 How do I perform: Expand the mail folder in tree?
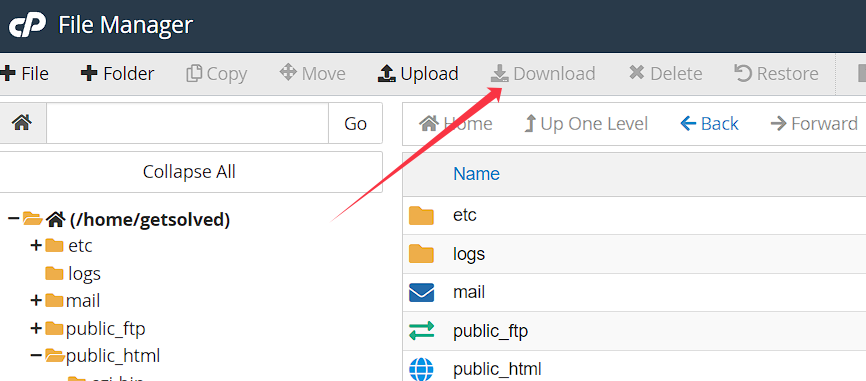pyautogui.click(x=36, y=300)
